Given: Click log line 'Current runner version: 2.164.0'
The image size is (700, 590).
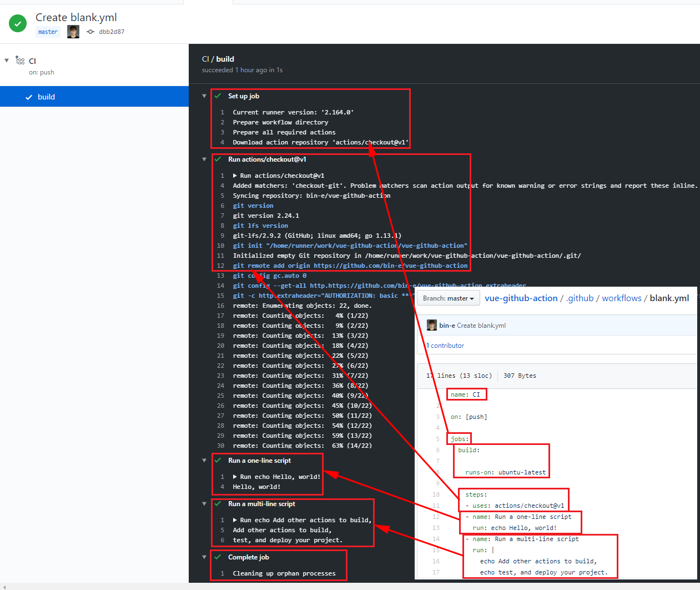Looking at the screenshot, I should [293, 112].
